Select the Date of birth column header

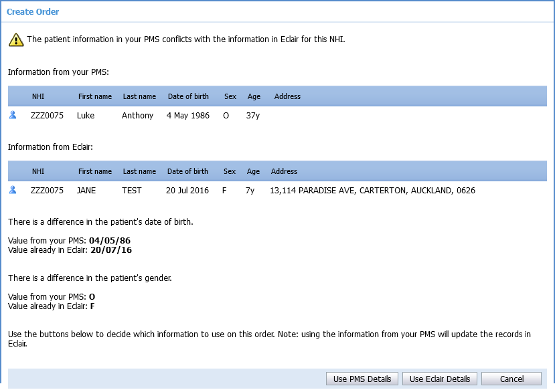[x=188, y=96]
